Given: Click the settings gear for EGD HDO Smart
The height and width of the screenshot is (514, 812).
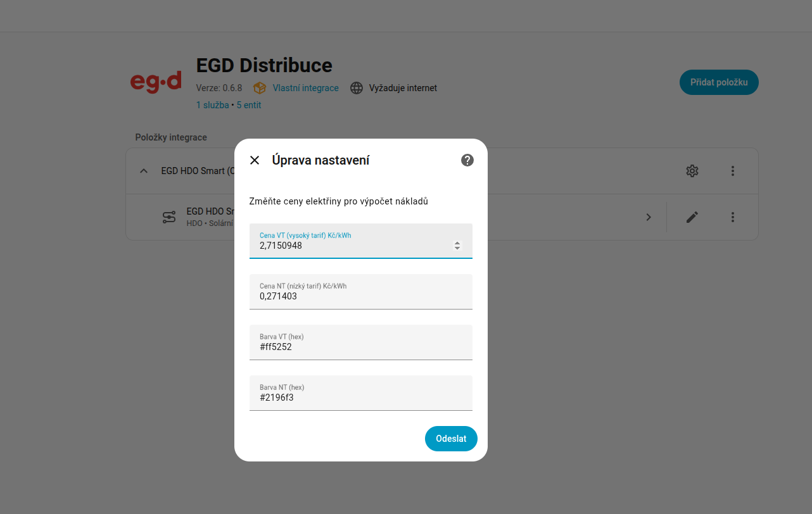Looking at the screenshot, I should pyautogui.click(x=692, y=171).
